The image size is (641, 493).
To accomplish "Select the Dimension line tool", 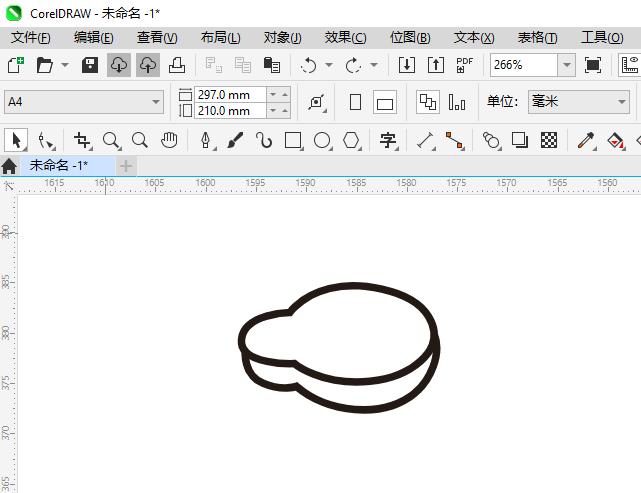I will [426, 141].
